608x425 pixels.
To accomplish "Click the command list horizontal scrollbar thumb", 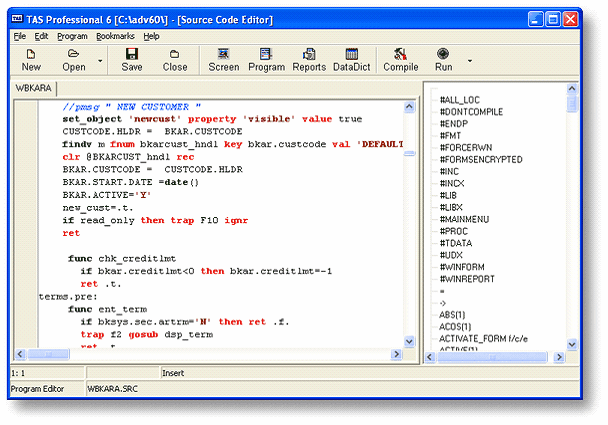I will click(492, 357).
